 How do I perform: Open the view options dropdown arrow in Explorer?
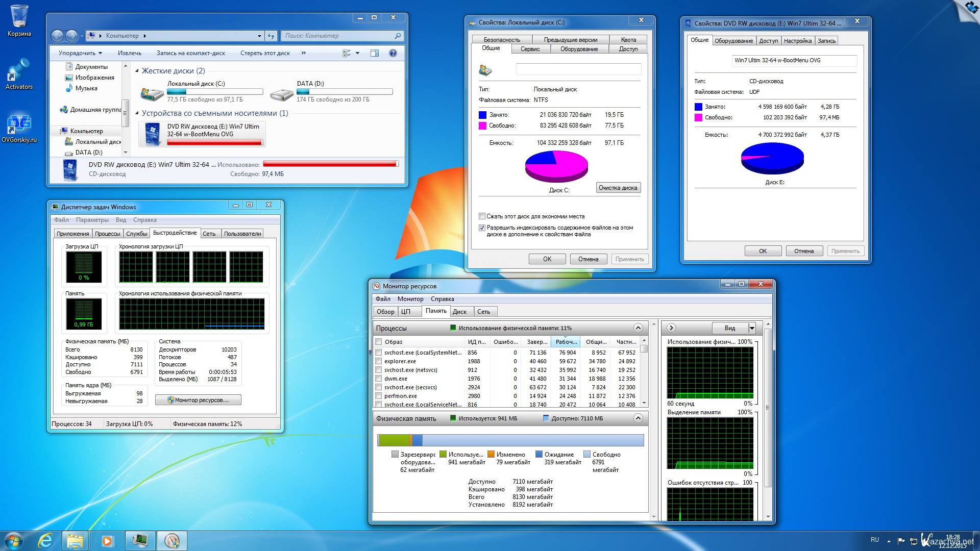coord(357,53)
